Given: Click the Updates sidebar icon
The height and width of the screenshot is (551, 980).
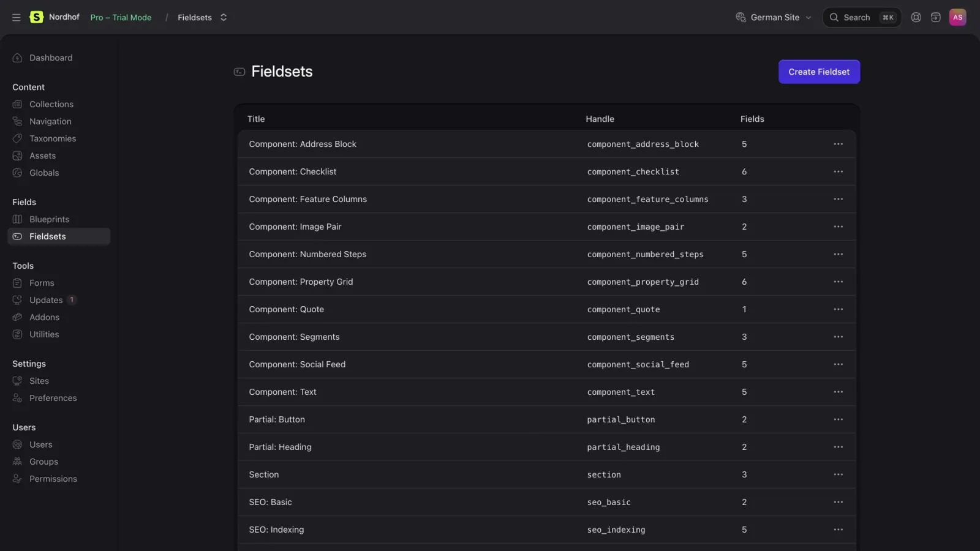Looking at the screenshot, I should [17, 300].
